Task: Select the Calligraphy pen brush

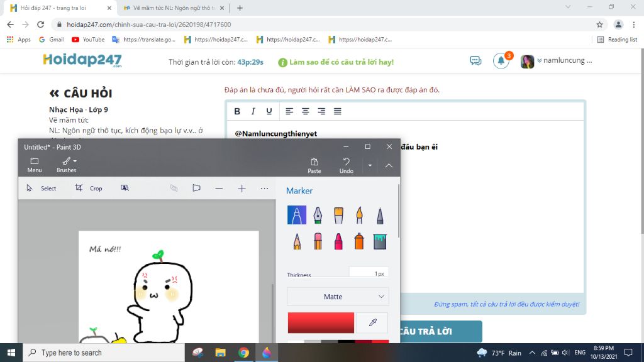Action: pos(318,215)
